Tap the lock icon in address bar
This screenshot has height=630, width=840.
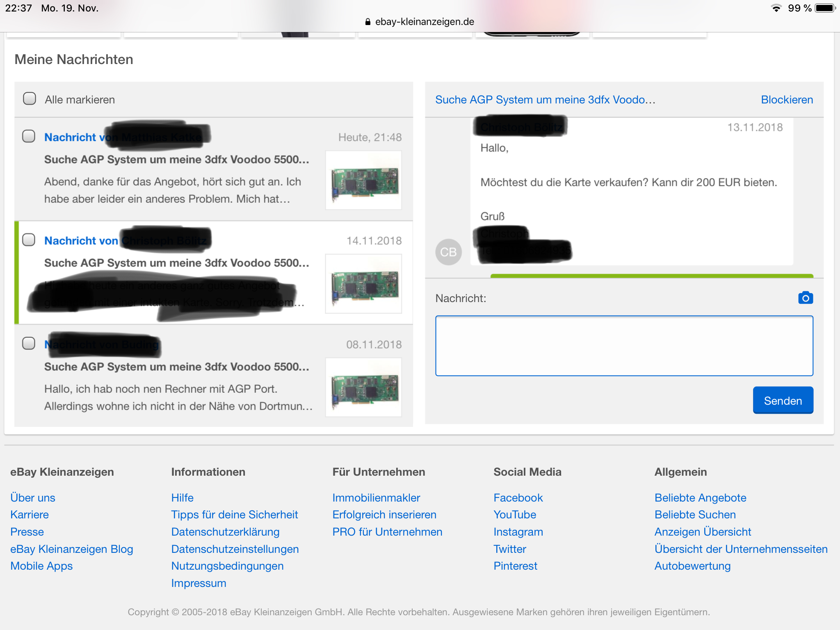367,22
